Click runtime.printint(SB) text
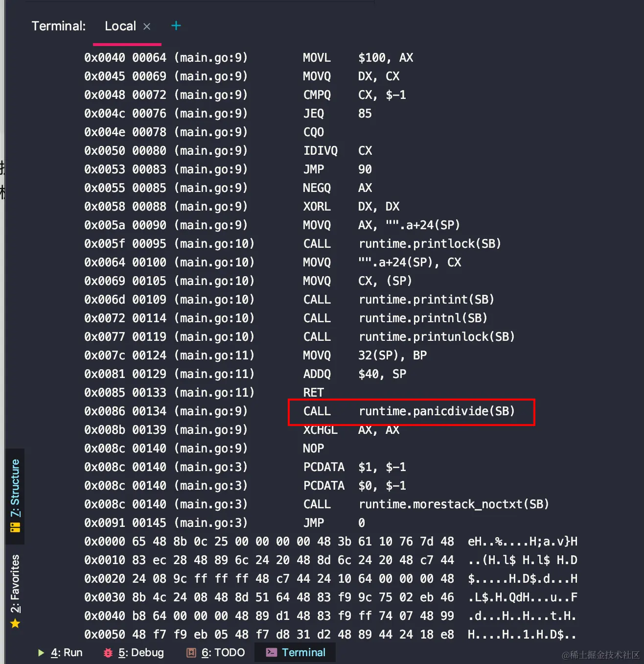 pyautogui.click(x=426, y=300)
